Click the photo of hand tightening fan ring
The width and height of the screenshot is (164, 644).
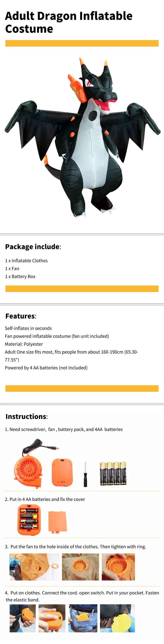coord(118,567)
